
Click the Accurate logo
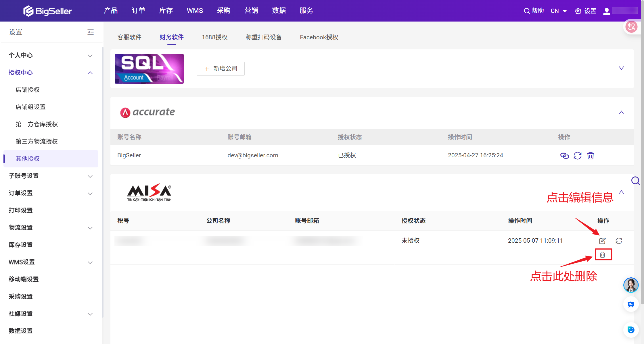[147, 112]
